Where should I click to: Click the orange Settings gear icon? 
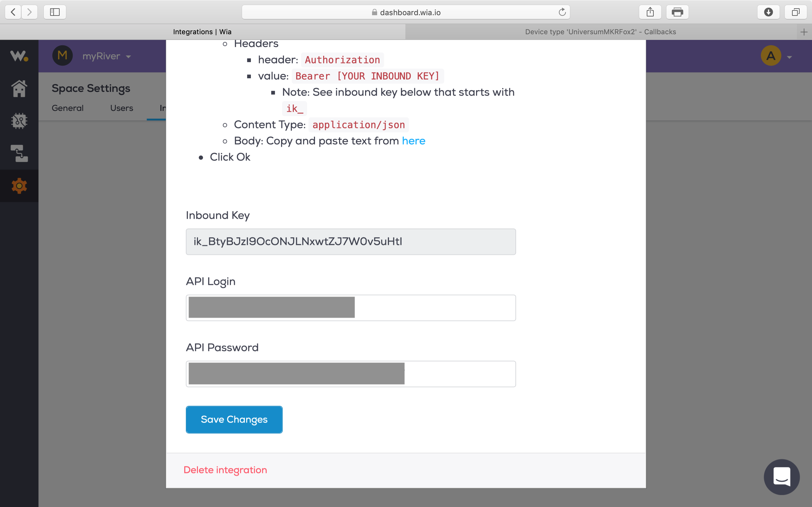coord(19,186)
